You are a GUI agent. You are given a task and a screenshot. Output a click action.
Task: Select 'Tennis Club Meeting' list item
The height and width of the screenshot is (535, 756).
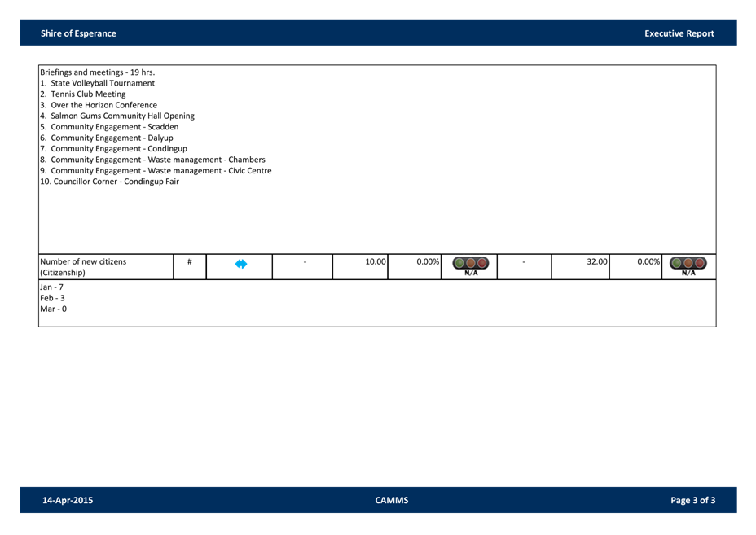coord(87,94)
